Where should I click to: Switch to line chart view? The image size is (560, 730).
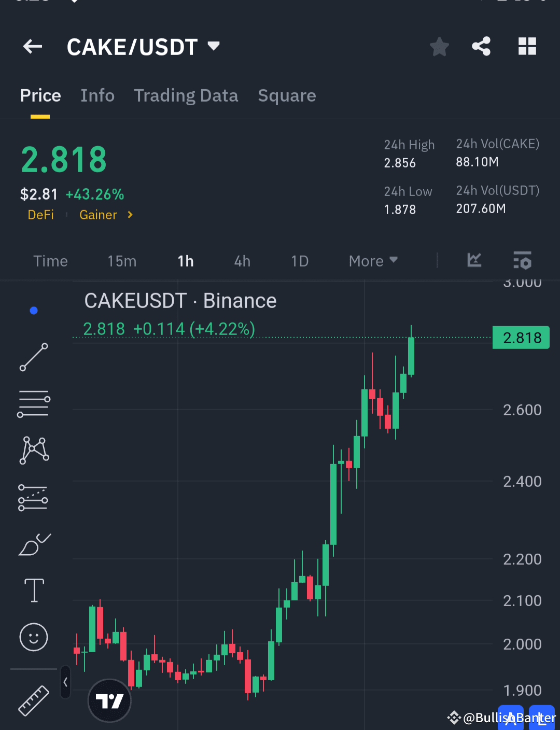pyautogui.click(x=474, y=261)
